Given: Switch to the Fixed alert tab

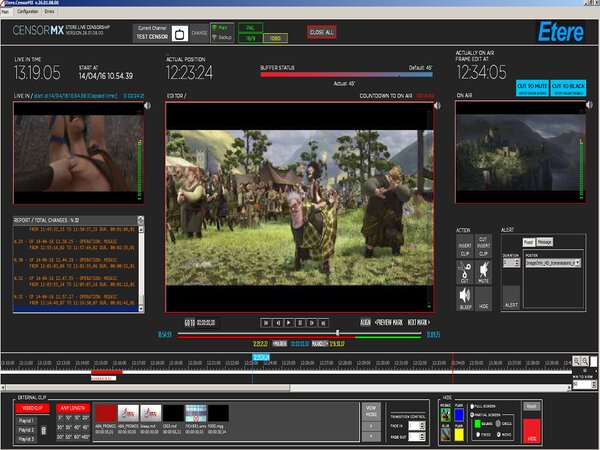Looking at the screenshot, I should click(528, 242).
